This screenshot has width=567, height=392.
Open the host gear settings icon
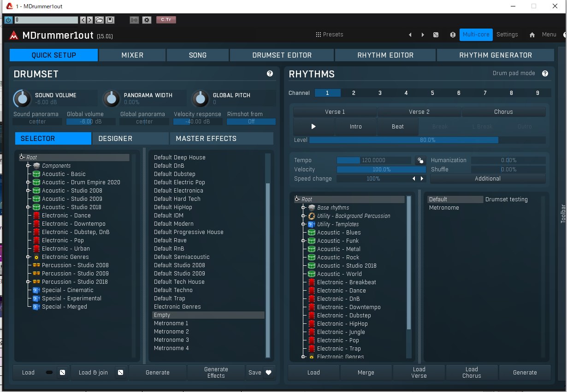pos(147,20)
